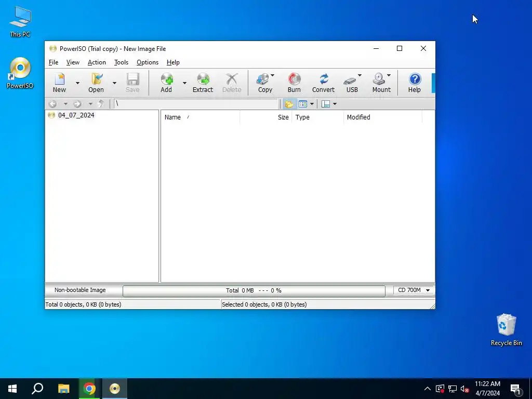Click the Windows Start button
532x399 pixels.
[x=12, y=389]
